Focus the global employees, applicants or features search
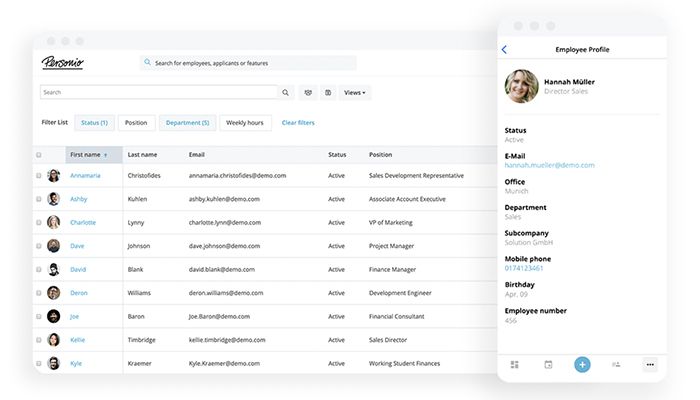700x400 pixels. [248, 63]
